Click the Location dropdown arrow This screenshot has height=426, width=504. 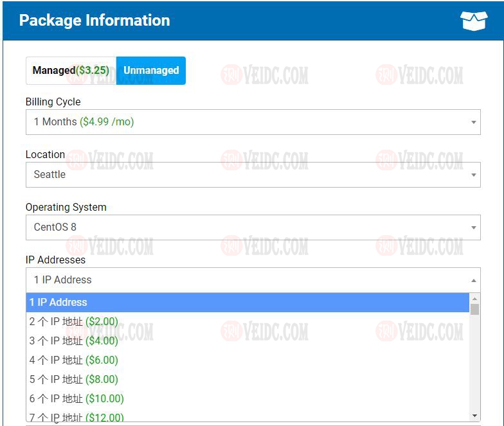pyautogui.click(x=473, y=175)
